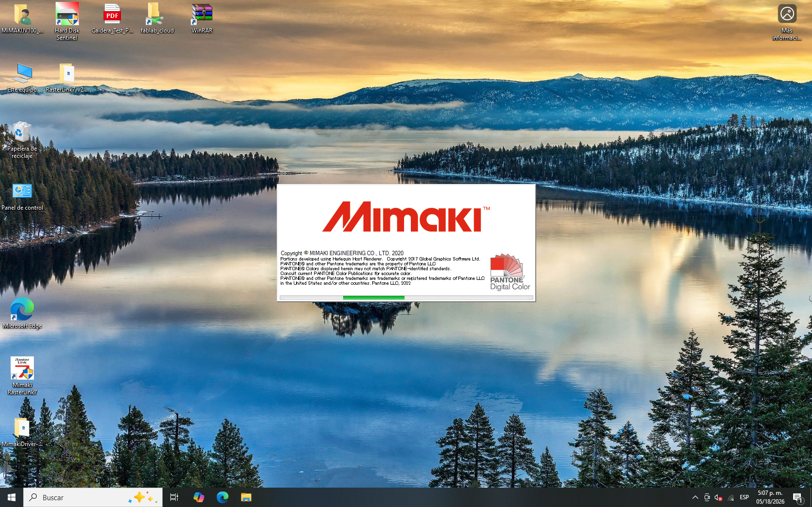The image size is (812, 507).
Task: Open network status tray icon
Action: 731,497
